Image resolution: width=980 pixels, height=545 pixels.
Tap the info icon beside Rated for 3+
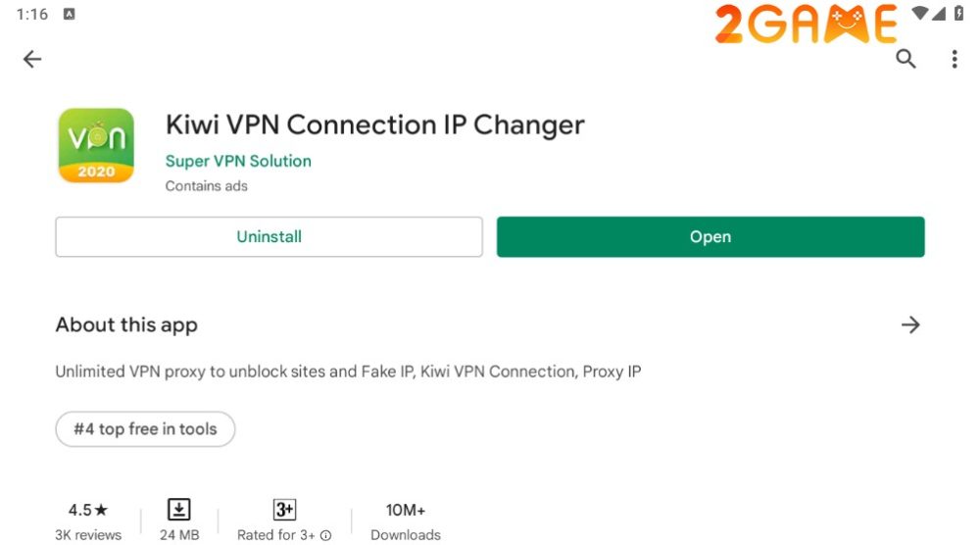pyautogui.click(x=325, y=536)
